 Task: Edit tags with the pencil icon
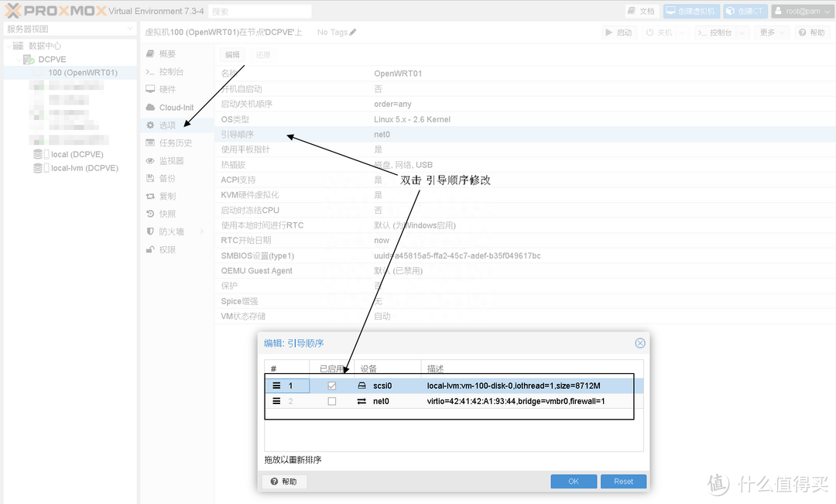(352, 33)
